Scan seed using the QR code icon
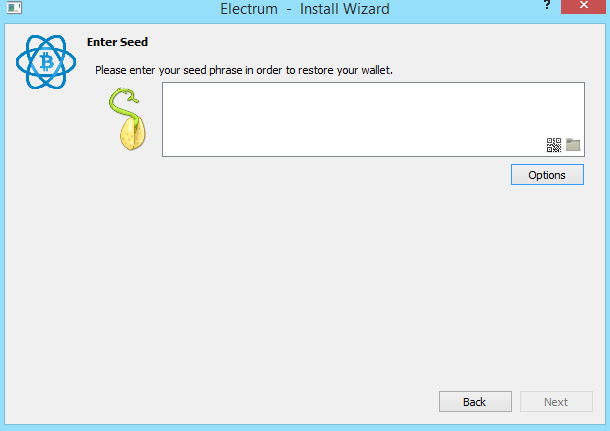The width and height of the screenshot is (610, 431). point(554,145)
